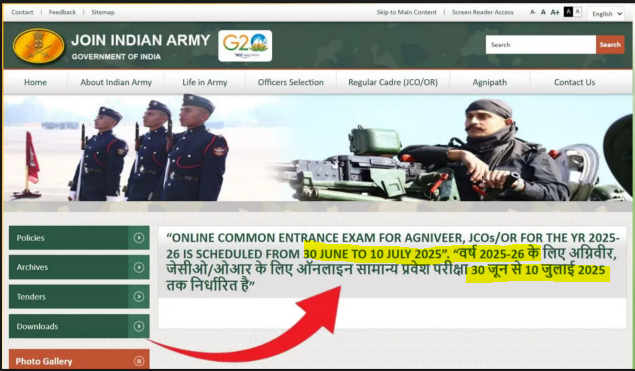Image resolution: width=635 pixels, height=371 pixels.
Task: Increase font size with A+ control
Action: [x=555, y=12]
